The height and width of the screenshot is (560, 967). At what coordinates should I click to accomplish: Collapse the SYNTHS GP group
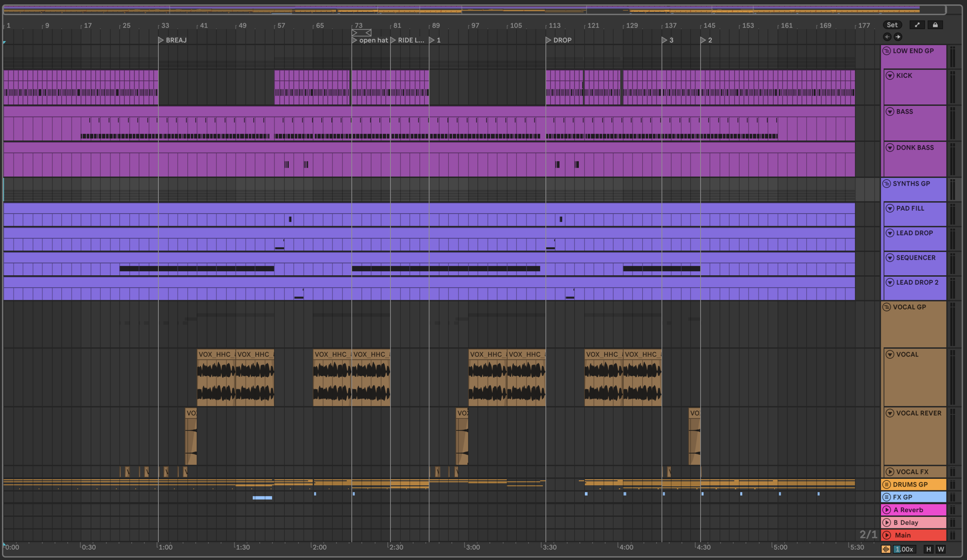[x=886, y=184]
